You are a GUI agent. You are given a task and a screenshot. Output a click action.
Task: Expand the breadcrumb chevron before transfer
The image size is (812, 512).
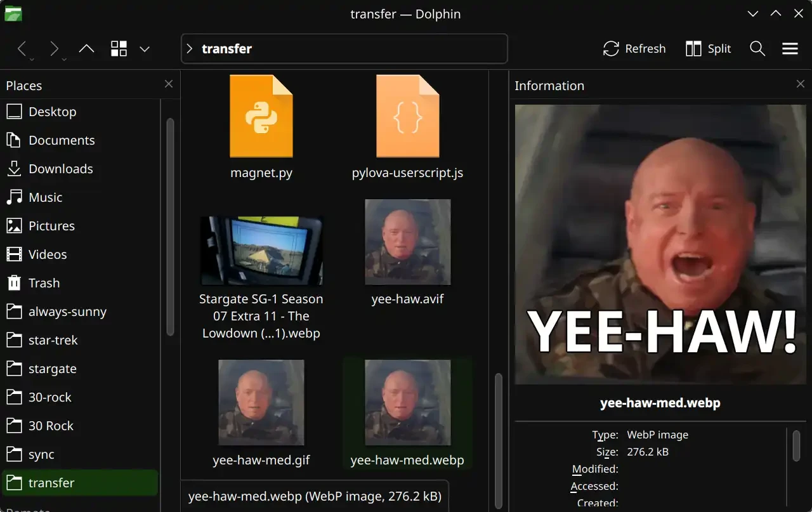(189, 49)
